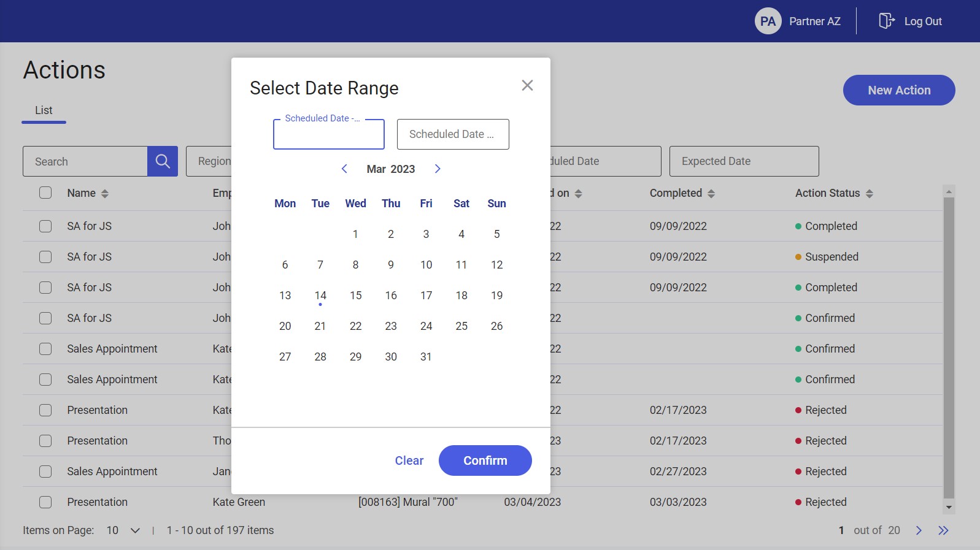The height and width of the screenshot is (550, 980).
Task: Click the Action Status column header
Action: 828,193
